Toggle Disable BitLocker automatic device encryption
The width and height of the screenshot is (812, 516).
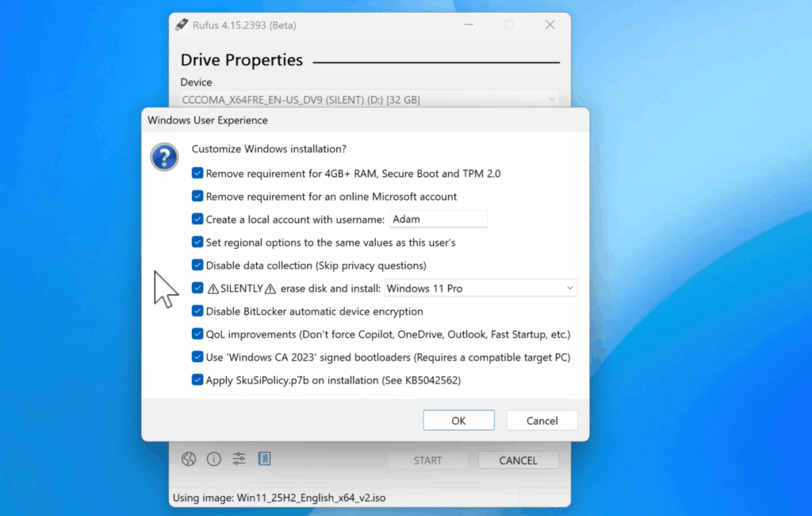click(197, 311)
